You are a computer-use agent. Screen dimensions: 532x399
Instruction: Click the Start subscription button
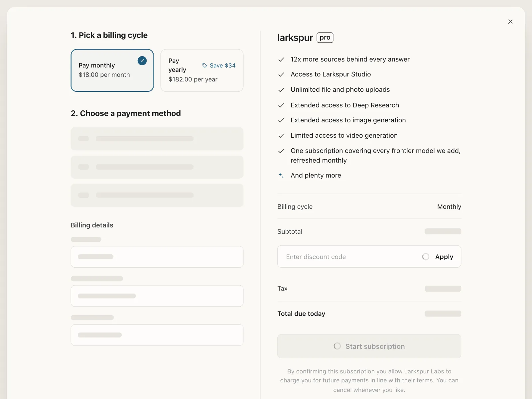pos(369,346)
